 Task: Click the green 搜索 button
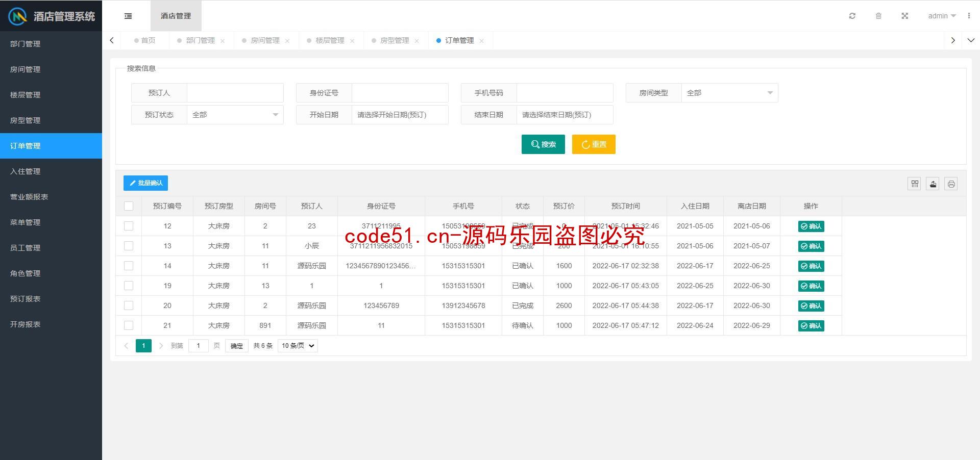click(x=543, y=144)
